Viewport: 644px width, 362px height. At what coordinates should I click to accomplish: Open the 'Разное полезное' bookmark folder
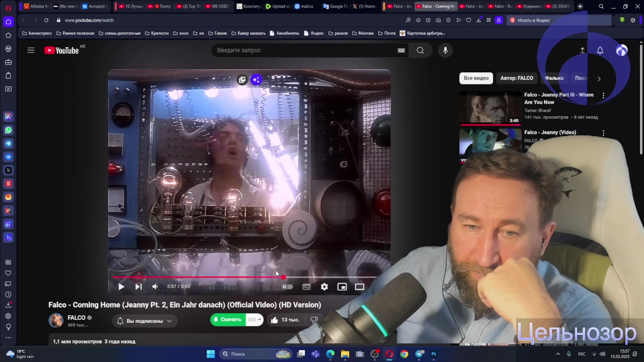point(75,33)
